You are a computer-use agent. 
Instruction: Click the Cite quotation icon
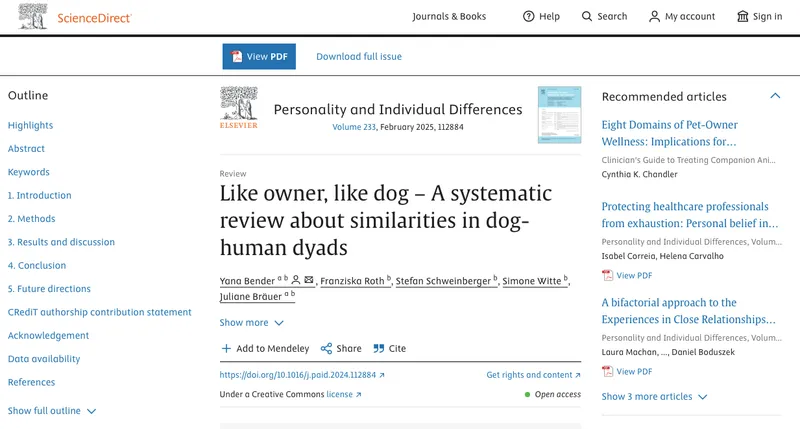click(x=379, y=349)
